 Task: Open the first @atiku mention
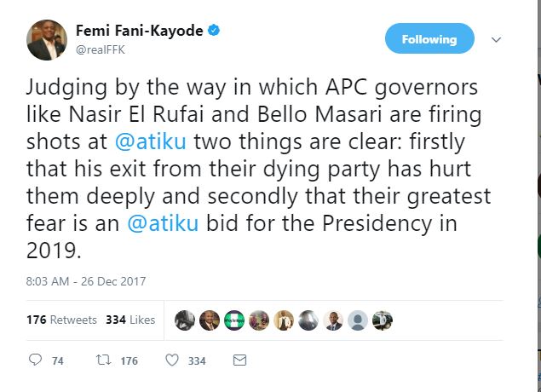click(151, 141)
